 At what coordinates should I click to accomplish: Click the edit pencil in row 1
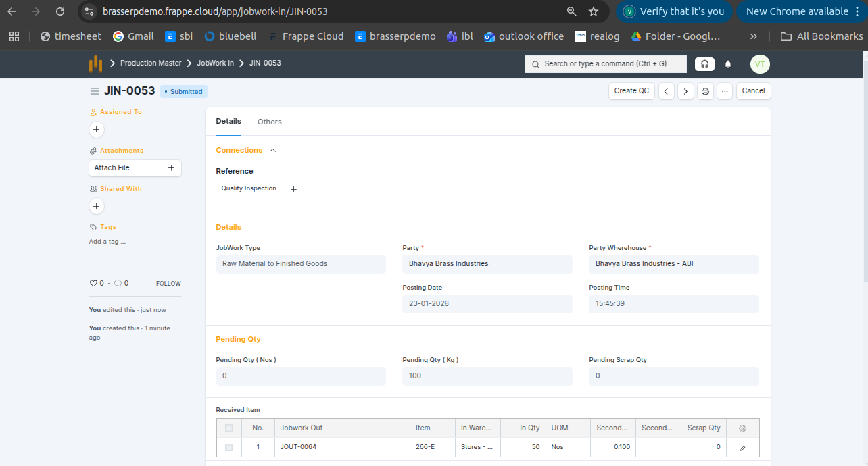click(742, 447)
